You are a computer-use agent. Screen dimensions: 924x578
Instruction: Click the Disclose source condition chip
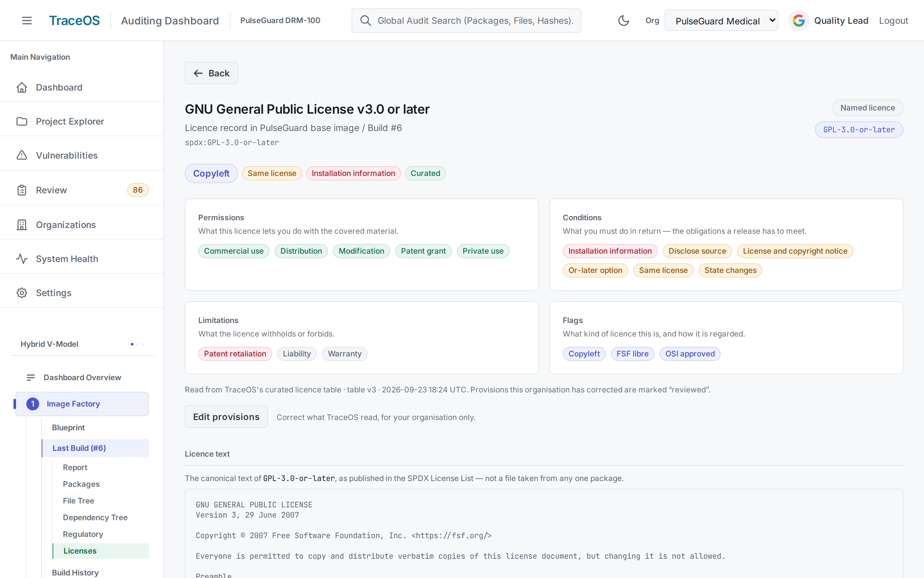pos(697,251)
